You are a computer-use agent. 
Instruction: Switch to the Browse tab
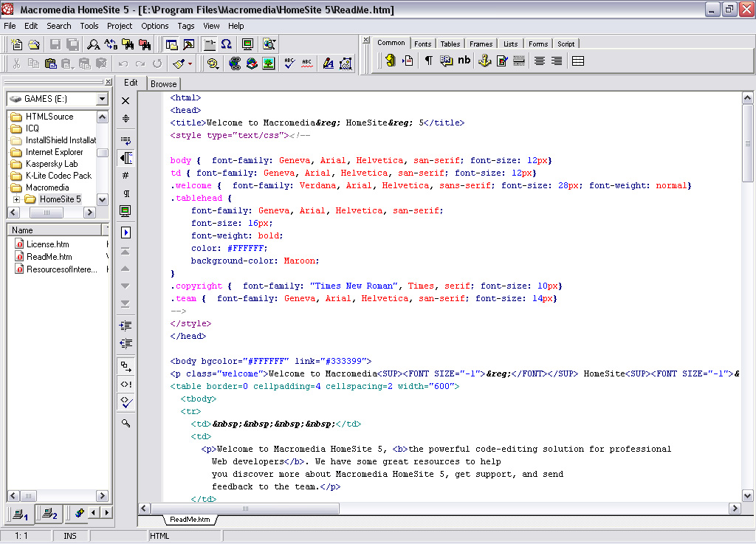pos(163,84)
